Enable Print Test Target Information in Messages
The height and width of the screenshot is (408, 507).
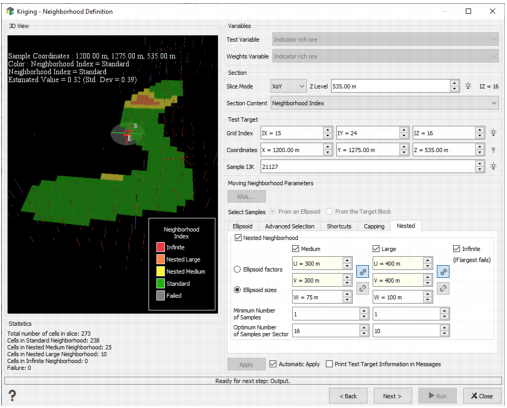point(329,364)
